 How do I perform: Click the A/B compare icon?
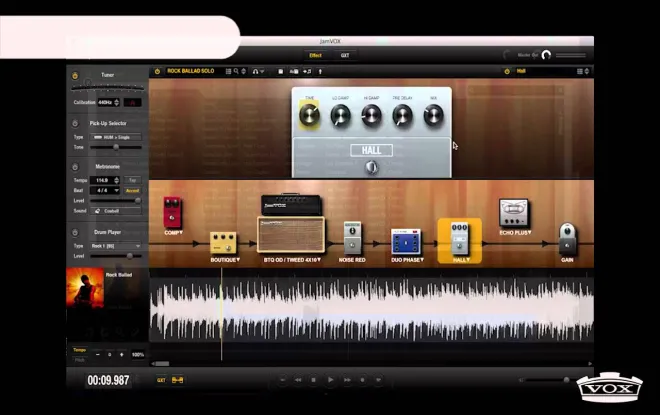pyautogui.click(x=294, y=72)
